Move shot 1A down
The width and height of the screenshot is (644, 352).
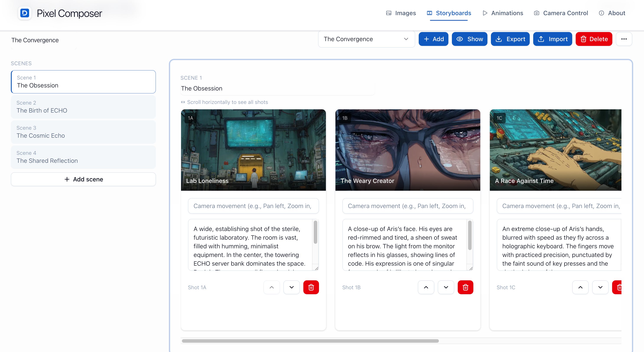pyautogui.click(x=291, y=287)
